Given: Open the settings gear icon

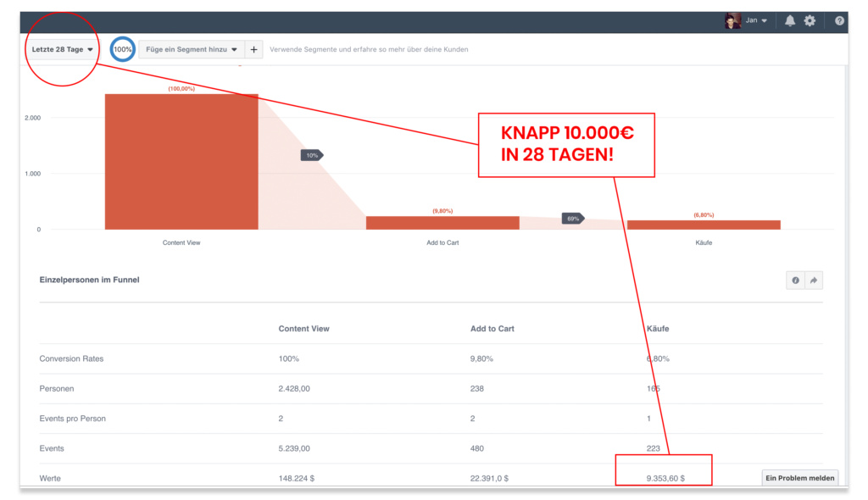Looking at the screenshot, I should (x=810, y=21).
